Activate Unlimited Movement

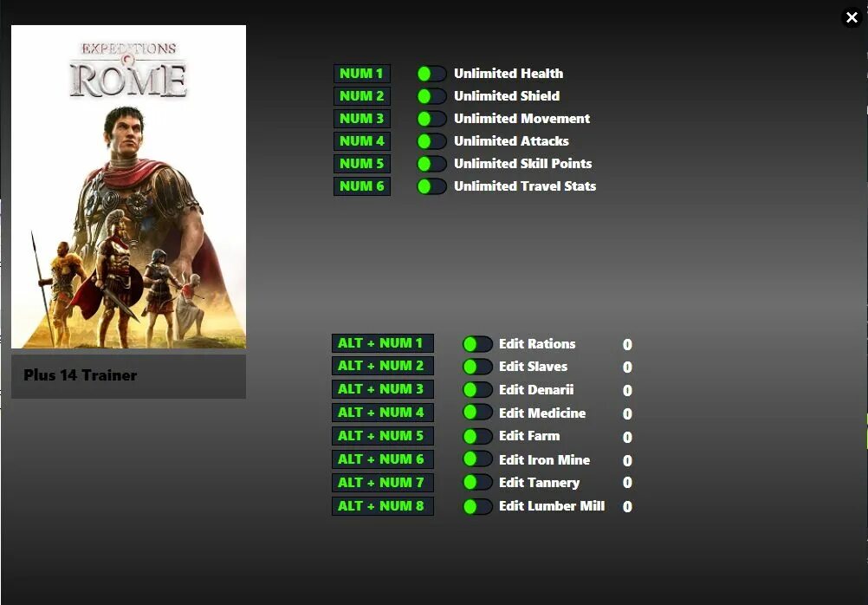tap(431, 119)
